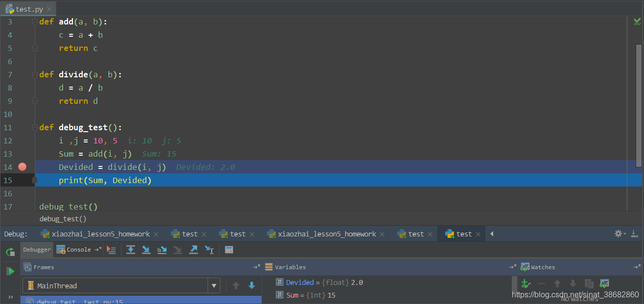
Task: Open Debug tool window settings gear
Action: click(620, 234)
